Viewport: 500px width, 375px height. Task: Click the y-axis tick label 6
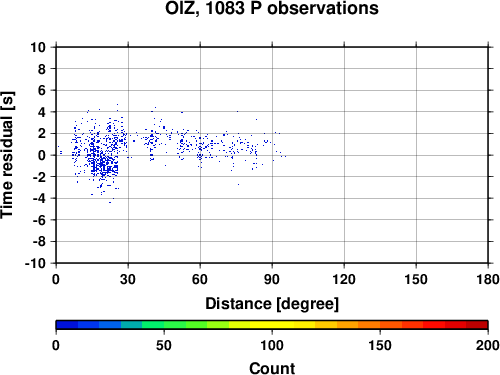pyautogui.click(x=42, y=90)
